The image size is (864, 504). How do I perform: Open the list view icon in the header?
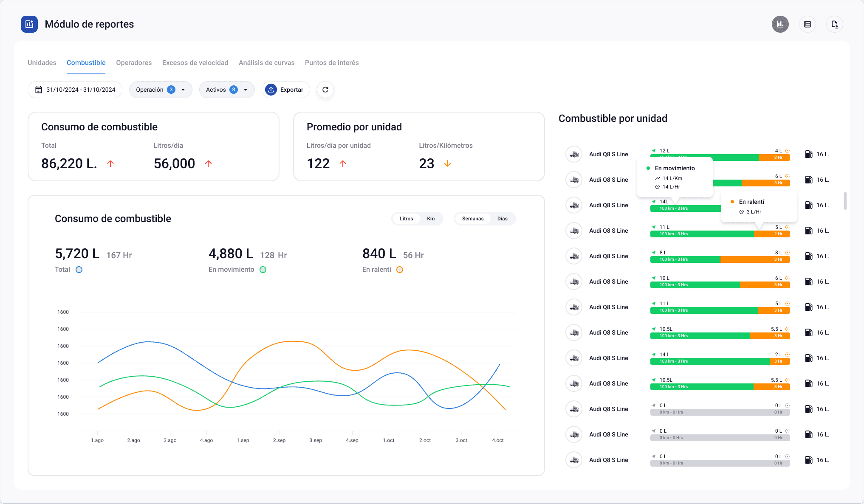tap(807, 24)
